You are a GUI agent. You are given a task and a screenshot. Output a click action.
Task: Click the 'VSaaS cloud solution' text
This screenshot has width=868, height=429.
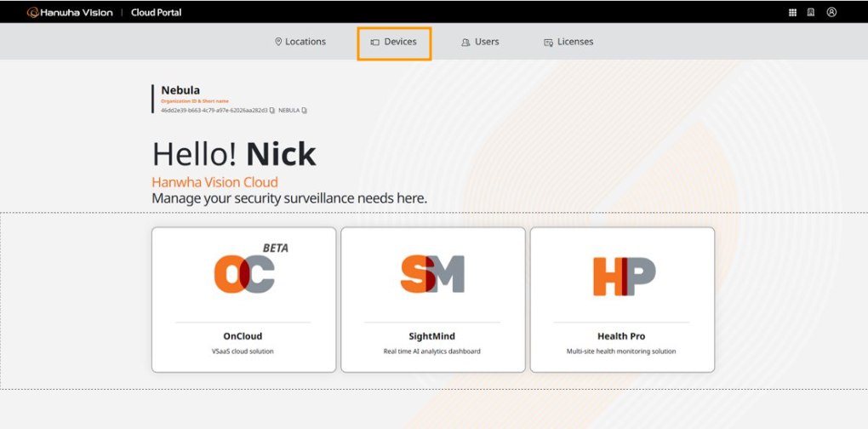point(243,351)
